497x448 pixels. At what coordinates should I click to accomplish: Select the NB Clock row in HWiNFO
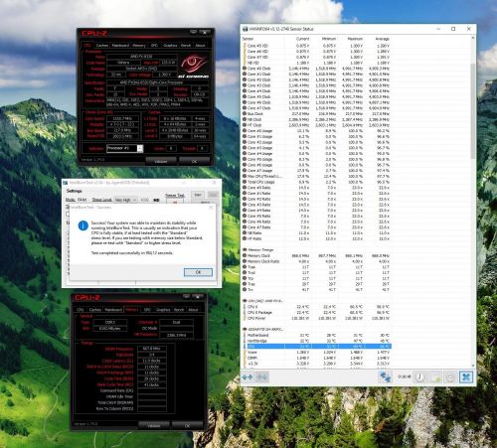316,119
